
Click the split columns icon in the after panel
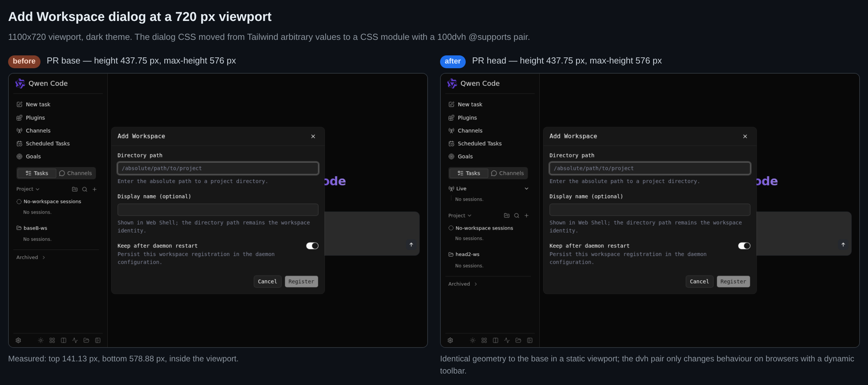495,340
